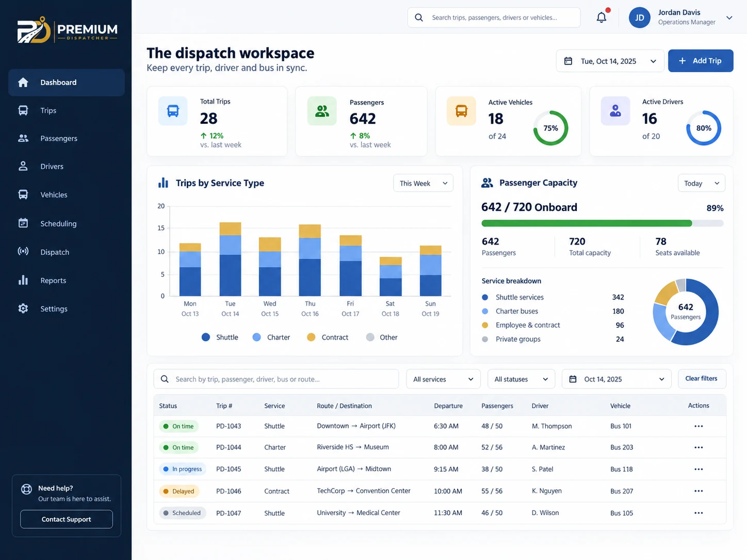Click the Delayed status badge
The height and width of the screenshot is (560, 747).
pyautogui.click(x=178, y=491)
